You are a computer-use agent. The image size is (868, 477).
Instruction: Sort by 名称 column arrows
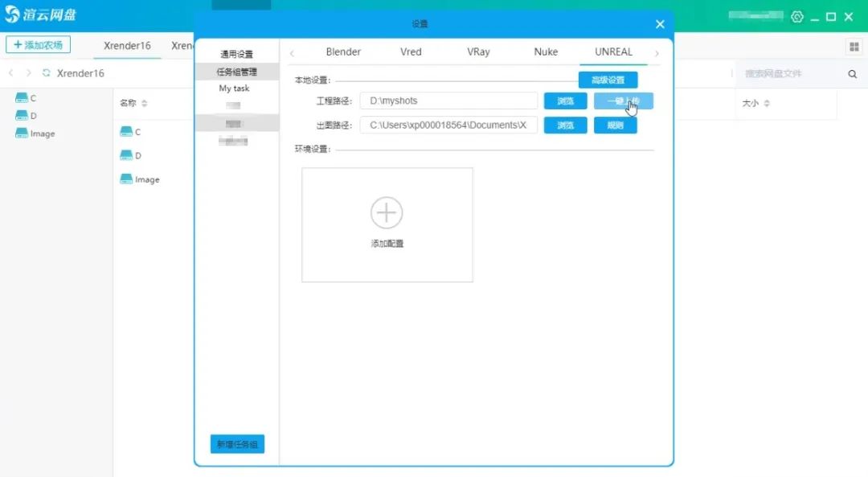pyautogui.click(x=144, y=104)
